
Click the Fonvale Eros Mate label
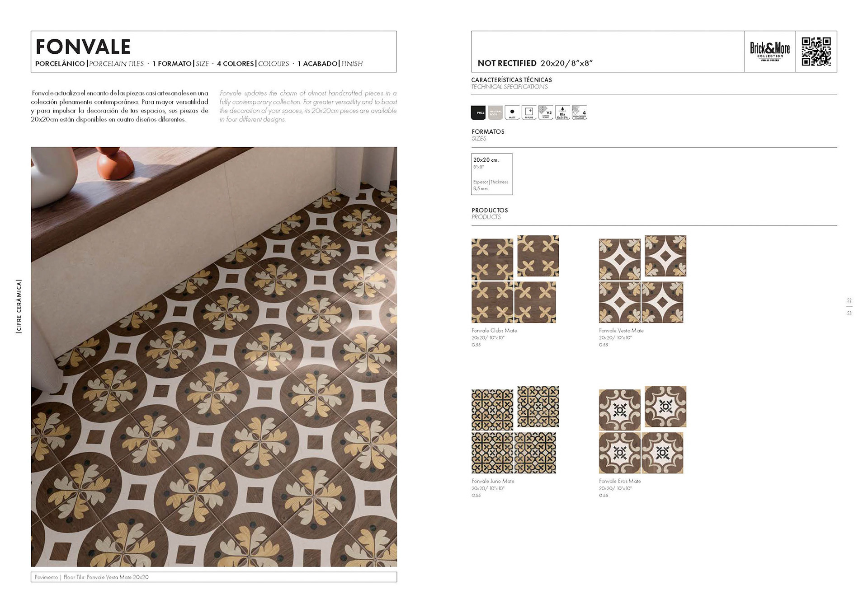(x=620, y=481)
